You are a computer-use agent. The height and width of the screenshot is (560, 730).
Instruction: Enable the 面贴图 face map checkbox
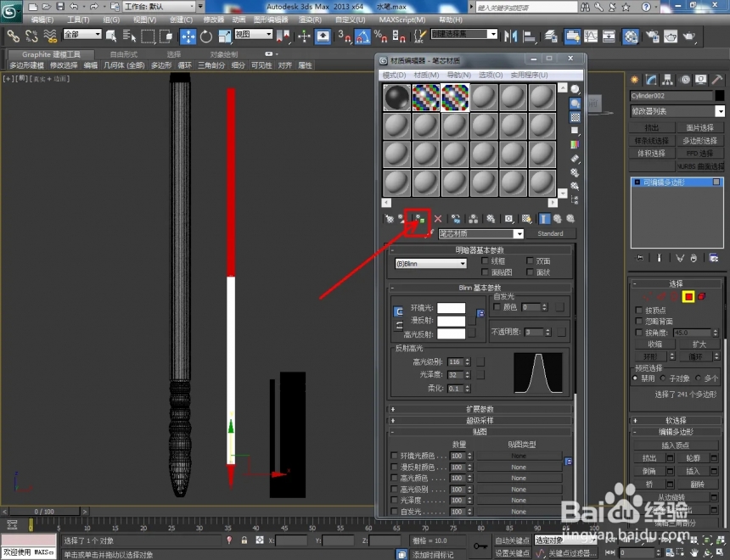pos(485,272)
